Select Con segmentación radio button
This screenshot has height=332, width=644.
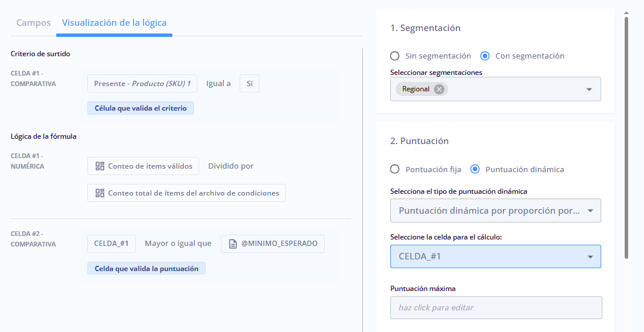[485, 56]
